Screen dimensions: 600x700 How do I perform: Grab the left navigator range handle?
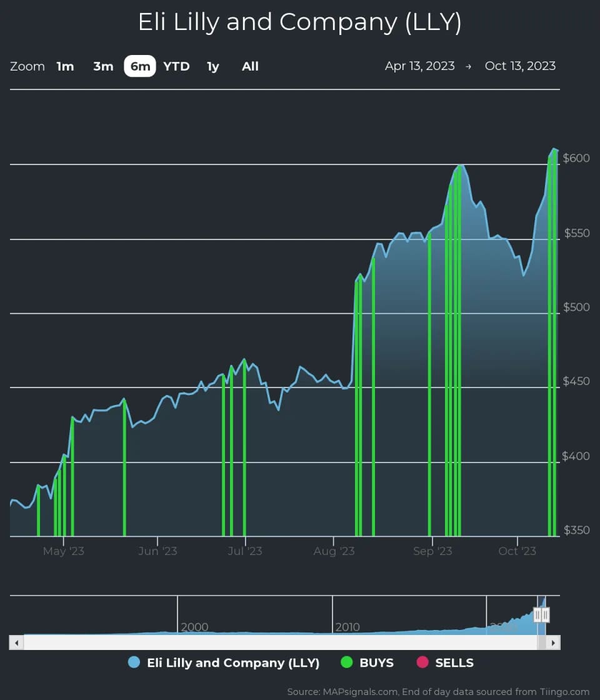tap(537, 615)
